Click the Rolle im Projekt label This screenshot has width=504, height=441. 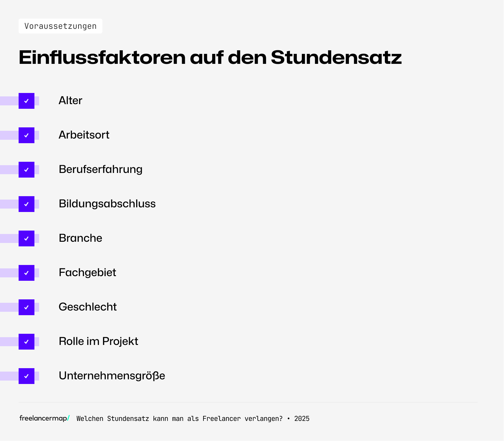98,342
